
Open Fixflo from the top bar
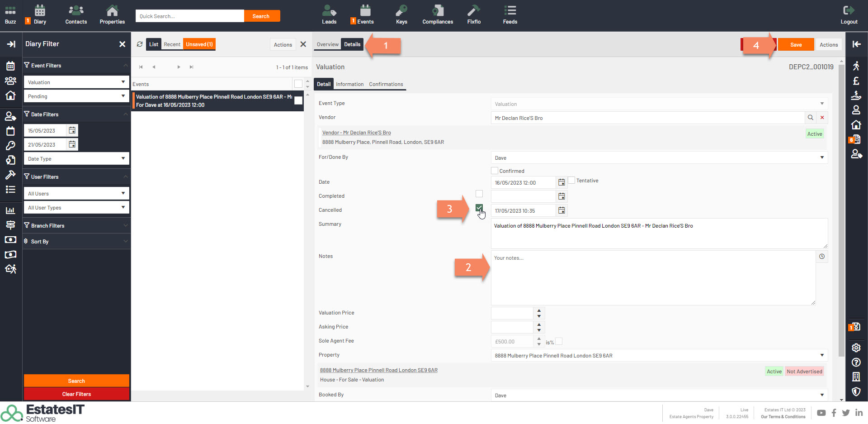[473, 14]
